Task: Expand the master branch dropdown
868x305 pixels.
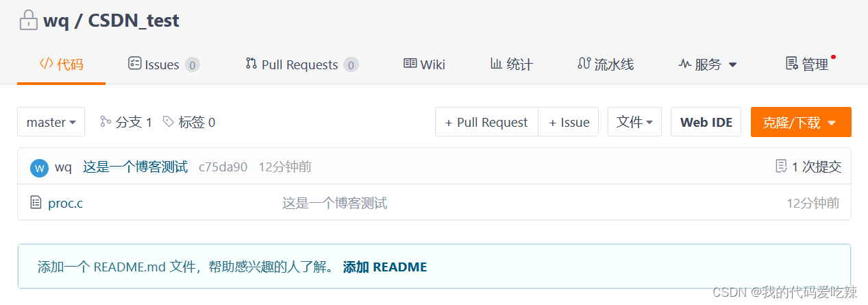Action: pos(51,122)
